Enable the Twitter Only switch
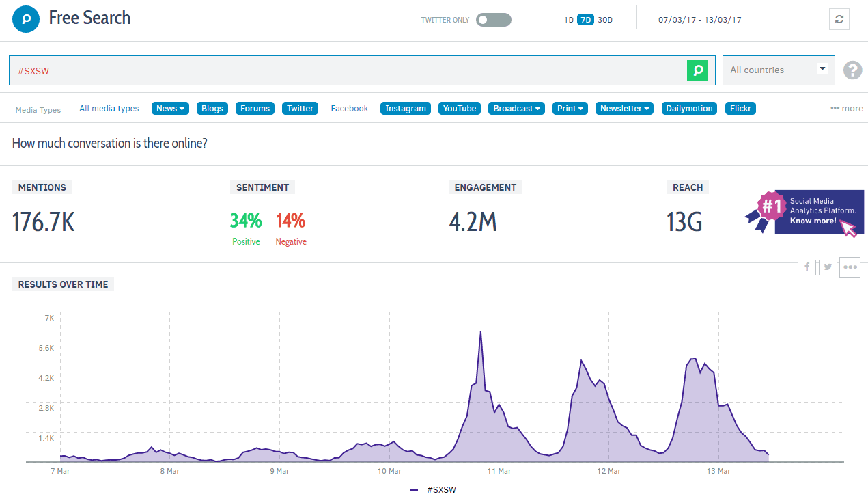Screen dimensions: 868x503 tap(492, 20)
